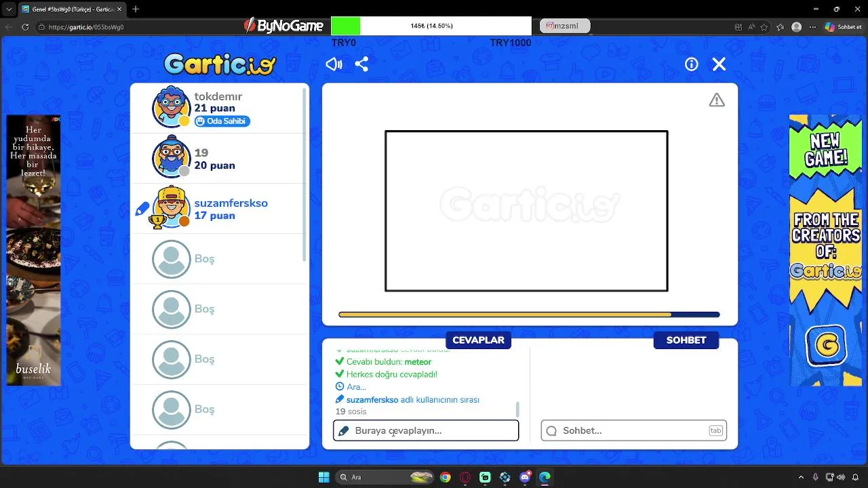Focus the Sohbet chat input field
This screenshot has height=488, width=868.
633,430
